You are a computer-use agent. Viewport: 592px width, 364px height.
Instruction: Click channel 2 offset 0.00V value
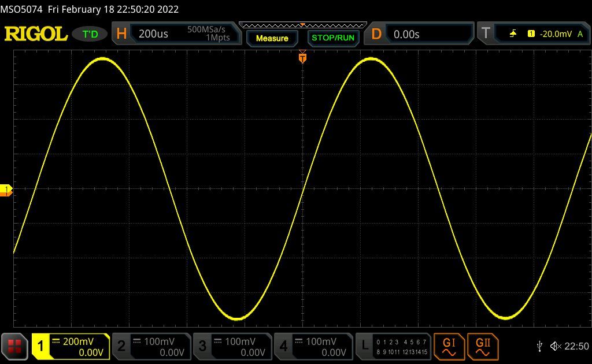pos(172,352)
